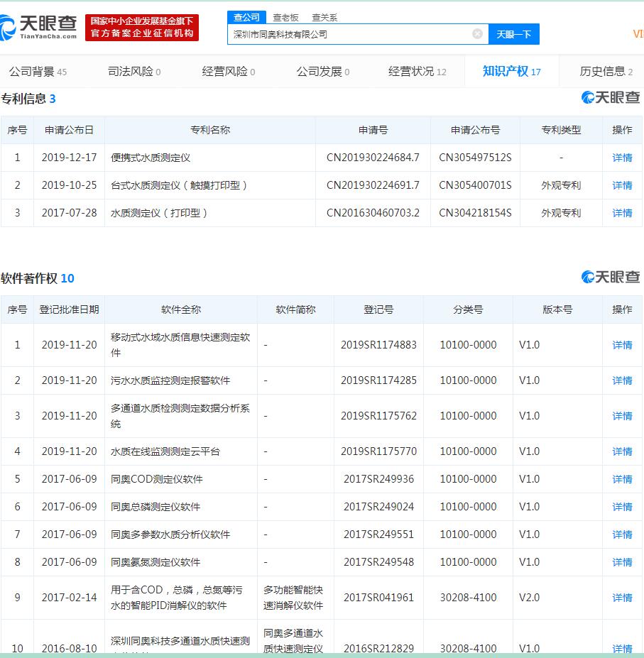Open the 司法风险 section tab
Screen dimensions: 644x658
click(x=134, y=72)
